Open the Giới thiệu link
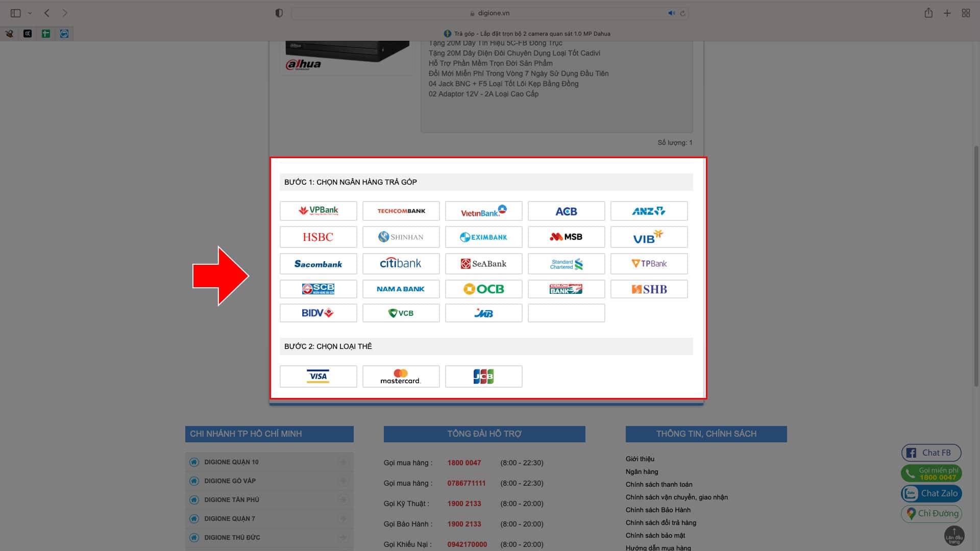This screenshot has width=980, height=551. [640, 459]
